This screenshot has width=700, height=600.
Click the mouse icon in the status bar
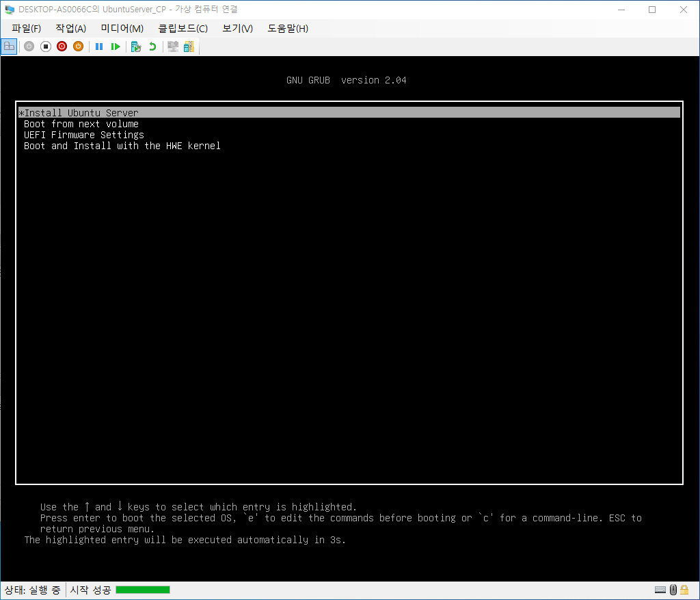[673, 590]
